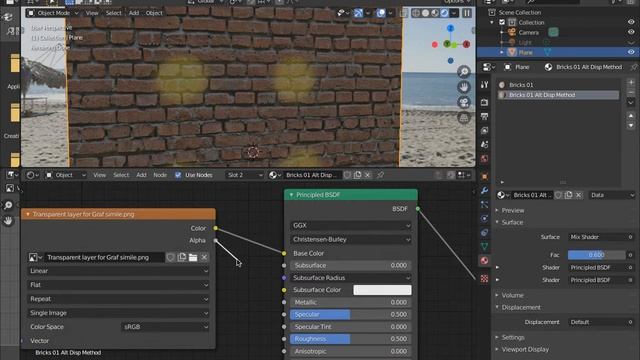Image resolution: width=640 pixels, height=360 pixels.
Task: Pin the node editor material
Action: coord(380,175)
